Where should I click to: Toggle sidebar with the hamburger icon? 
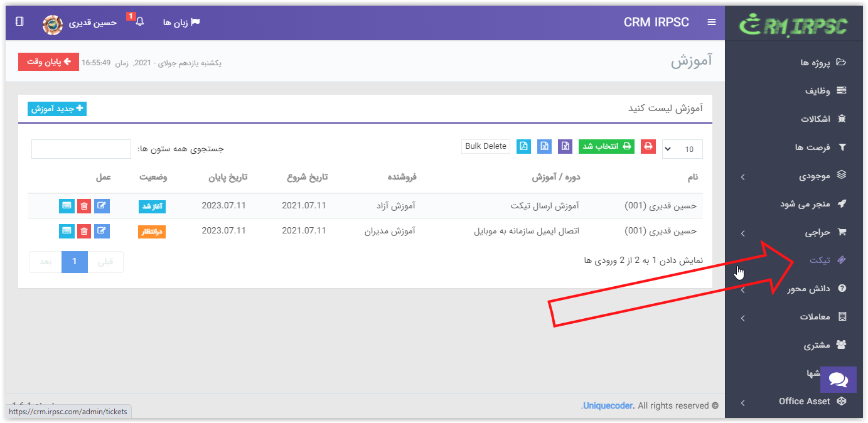tap(711, 22)
